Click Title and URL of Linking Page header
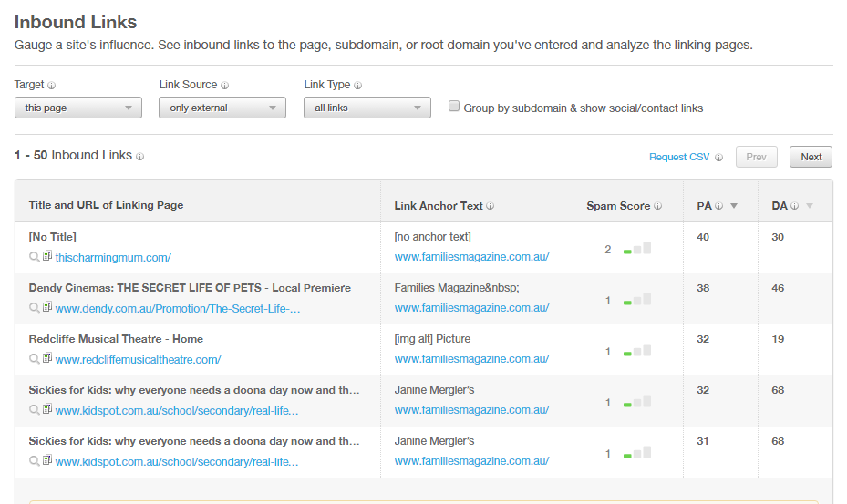Image resolution: width=847 pixels, height=504 pixels. (106, 205)
